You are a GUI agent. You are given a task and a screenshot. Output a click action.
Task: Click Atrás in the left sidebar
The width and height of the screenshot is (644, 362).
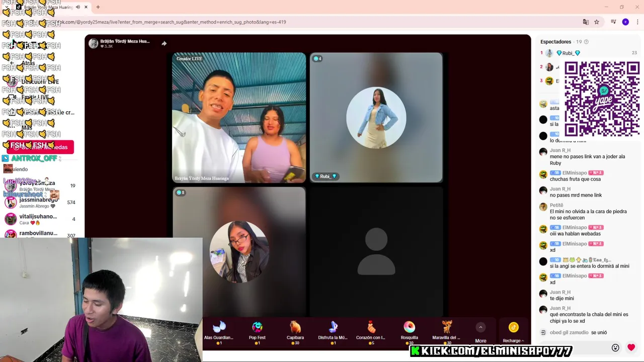point(28,63)
